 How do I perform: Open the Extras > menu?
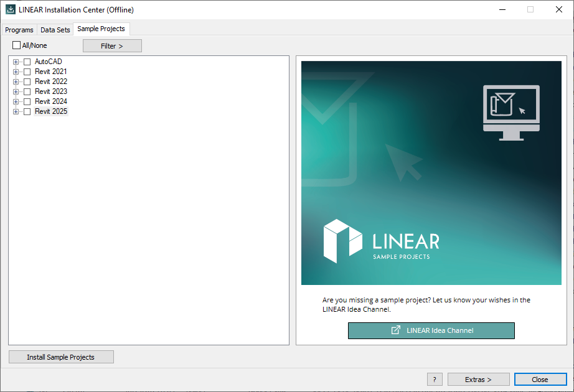pos(479,380)
